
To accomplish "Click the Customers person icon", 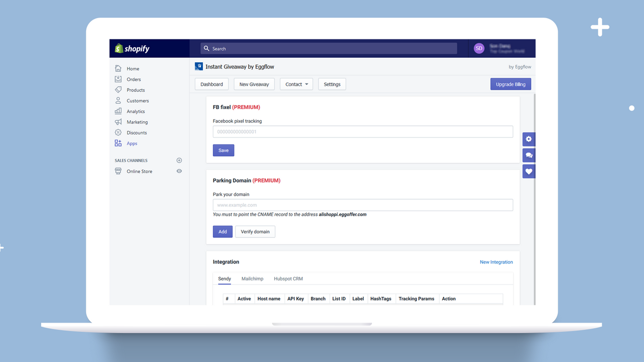I will (118, 101).
